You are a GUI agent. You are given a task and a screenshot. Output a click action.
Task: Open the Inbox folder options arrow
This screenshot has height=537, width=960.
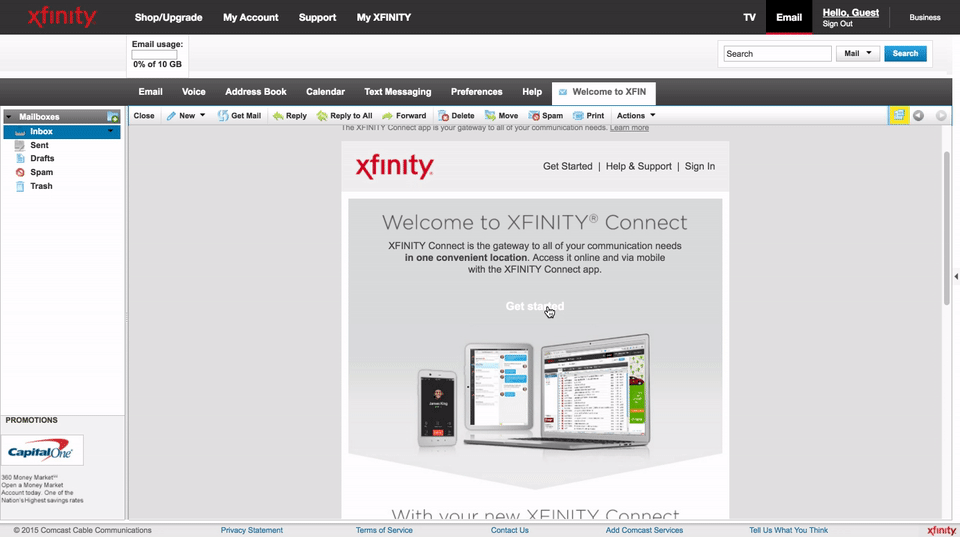[x=110, y=131]
